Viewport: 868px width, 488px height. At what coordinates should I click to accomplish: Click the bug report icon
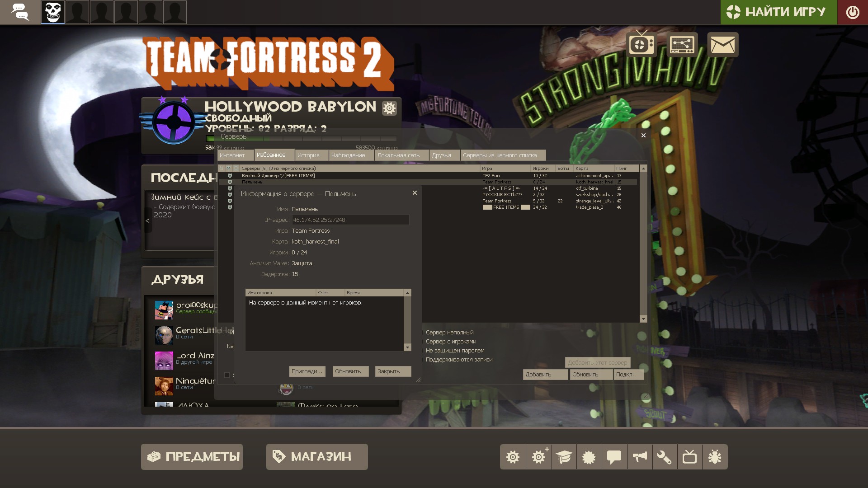(715, 457)
